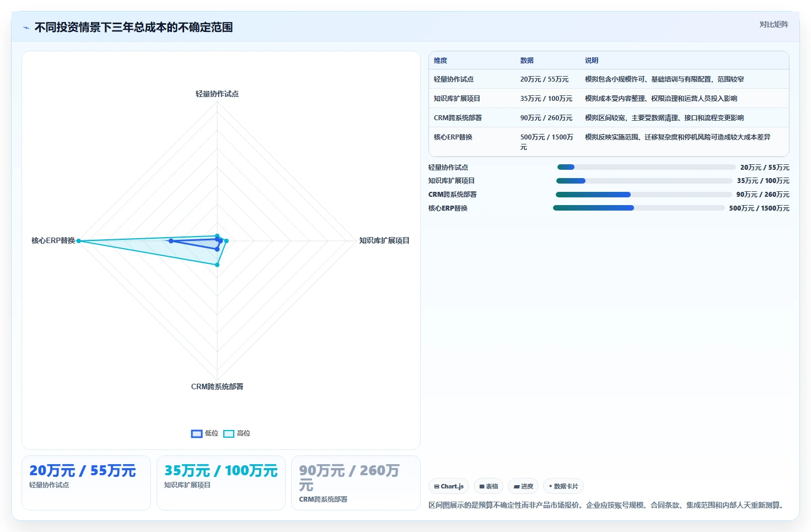Click radar axis label 知识库扩展项目
The width and height of the screenshot is (811, 532).
(384, 240)
